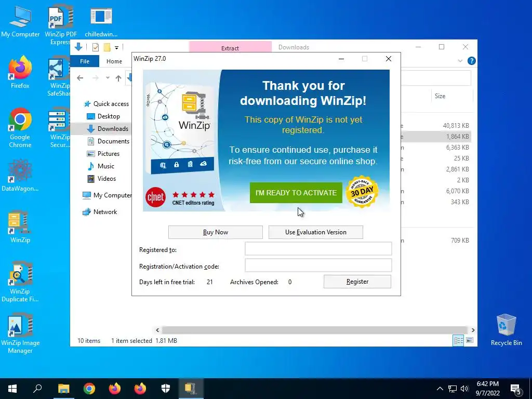
Task: Go up one folder in Explorer
Action: (118, 78)
